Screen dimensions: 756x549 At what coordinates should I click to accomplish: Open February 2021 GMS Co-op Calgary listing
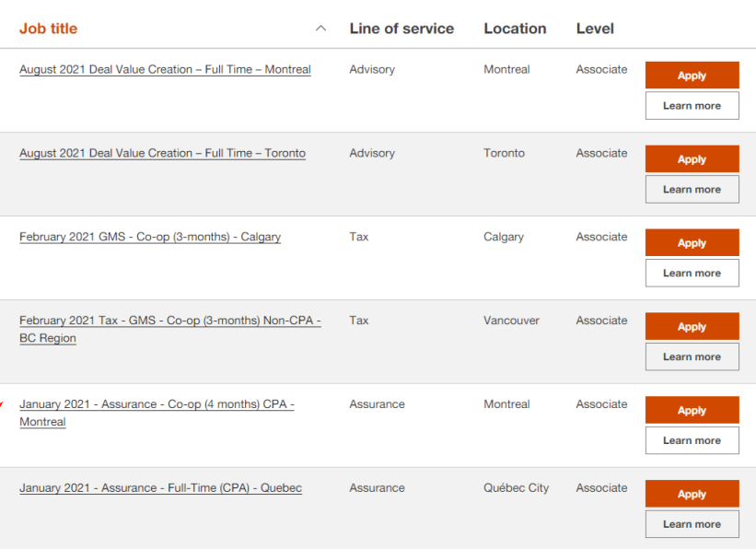pos(150,238)
